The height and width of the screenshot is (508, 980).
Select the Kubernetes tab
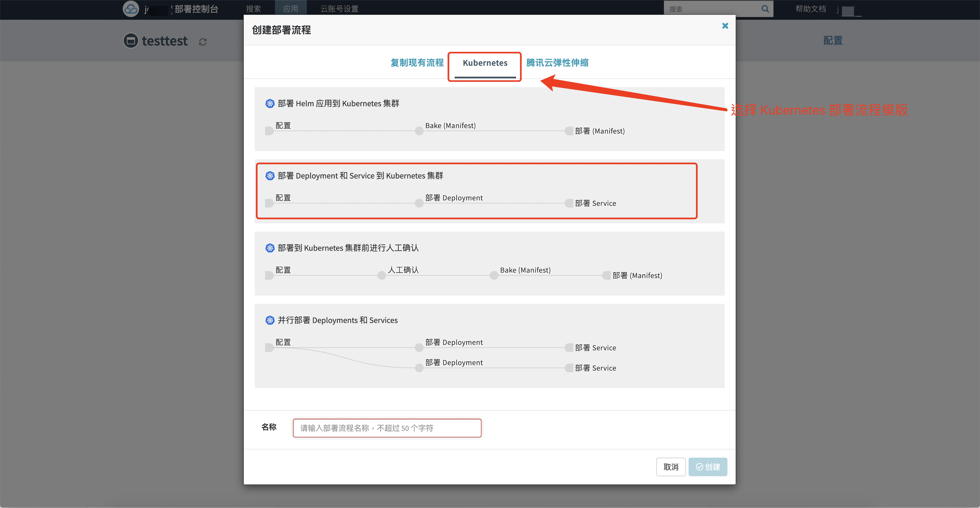(x=485, y=63)
